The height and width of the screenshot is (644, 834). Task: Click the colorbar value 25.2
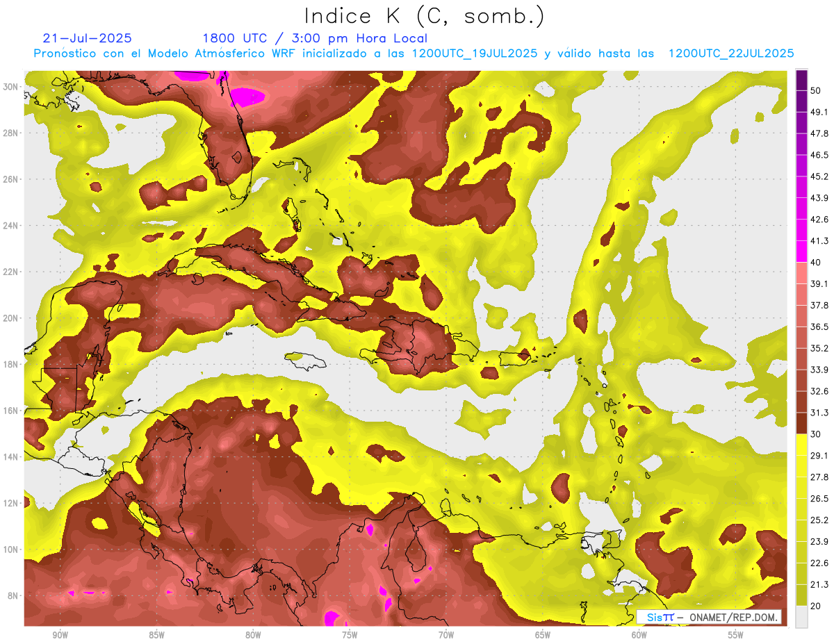click(819, 520)
